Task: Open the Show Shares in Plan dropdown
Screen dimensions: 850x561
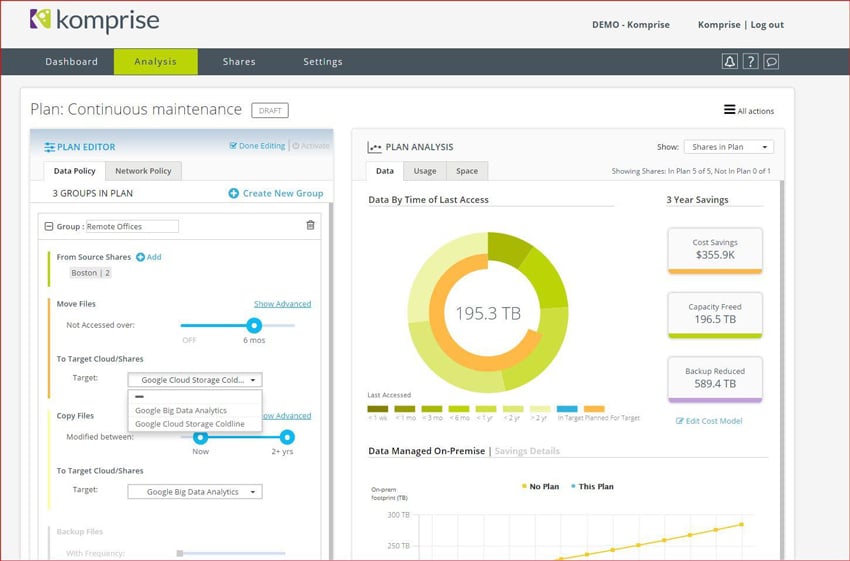Action: (x=729, y=147)
